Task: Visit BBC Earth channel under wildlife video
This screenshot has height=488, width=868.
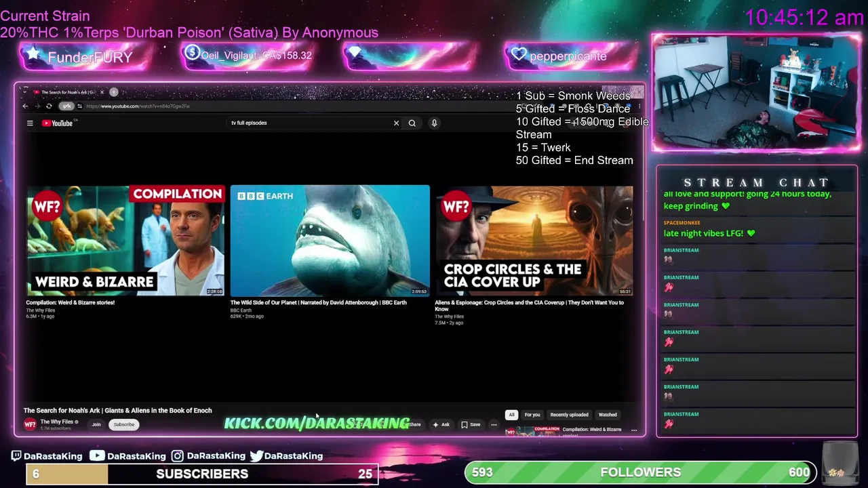Action: click(x=241, y=310)
